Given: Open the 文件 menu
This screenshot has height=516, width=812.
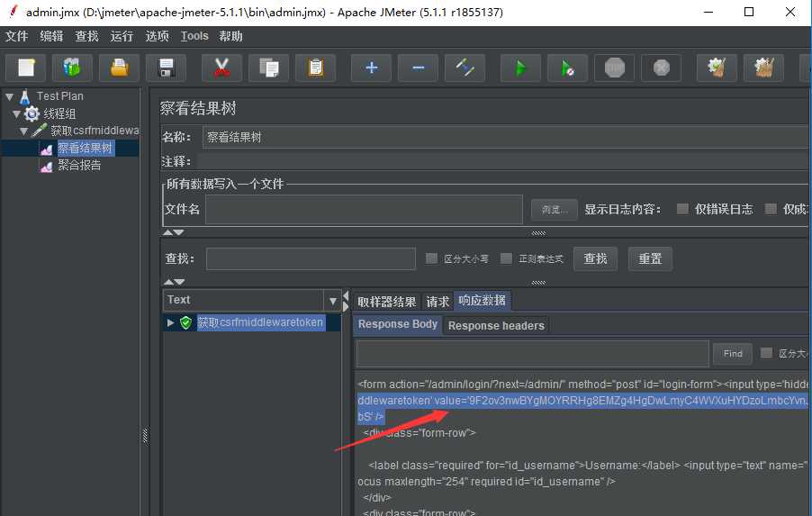Looking at the screenshot, I should tap(16, 36).
